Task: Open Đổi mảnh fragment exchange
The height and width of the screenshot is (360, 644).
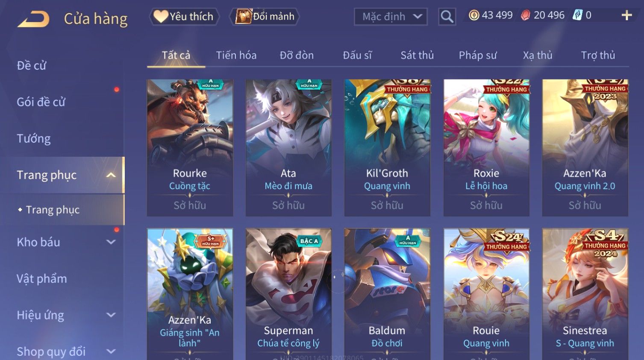Action: click(265, 17)
